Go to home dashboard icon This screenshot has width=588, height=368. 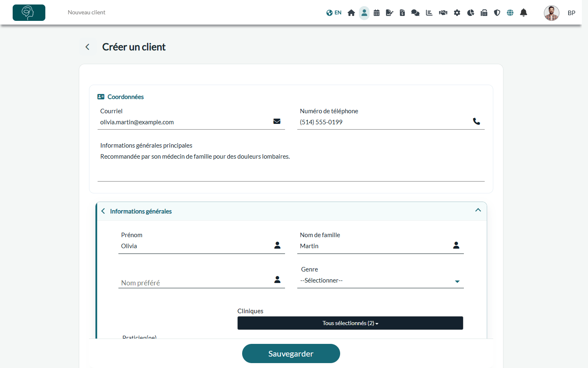coord(351,13)
